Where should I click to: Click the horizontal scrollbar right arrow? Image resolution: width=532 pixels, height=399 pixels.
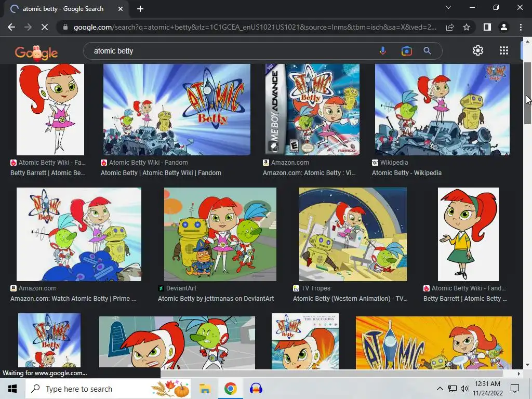pyautogui.click(x=519, y=374)
